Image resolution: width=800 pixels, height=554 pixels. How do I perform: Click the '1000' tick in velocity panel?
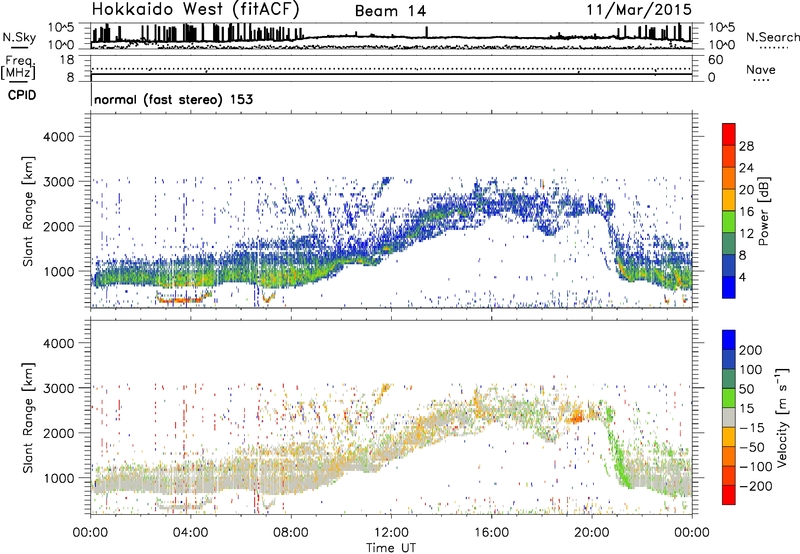pyautogui.click(x=58, y=478)
